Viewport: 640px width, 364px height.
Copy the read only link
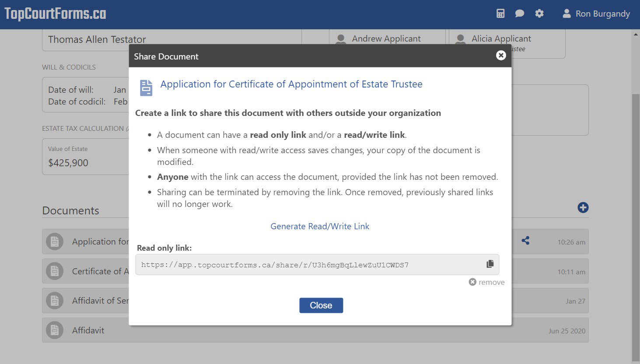pos(490,264)
